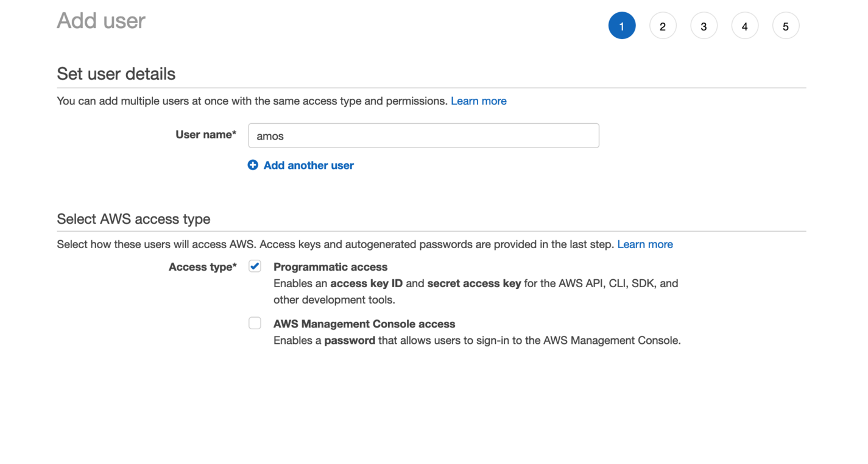868x464 pixels.
Task: Click the empty console access checkbox
Action: (255, 323)
